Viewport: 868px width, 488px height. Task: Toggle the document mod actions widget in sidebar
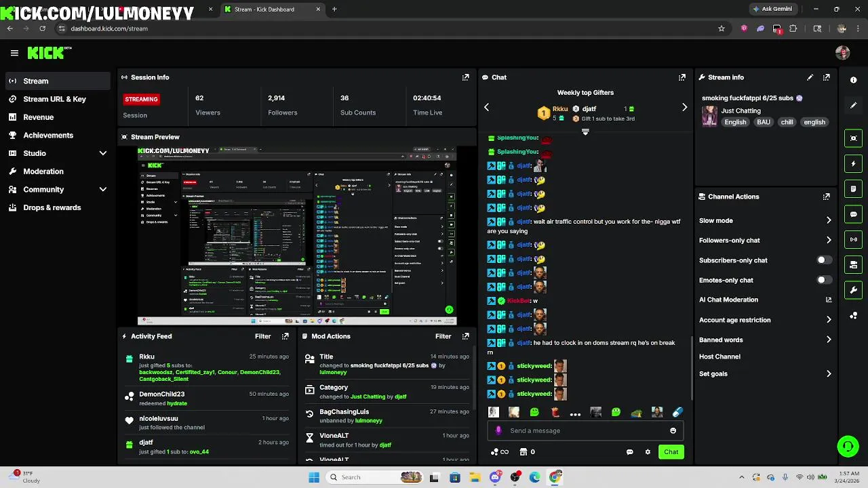pos(853,188)
